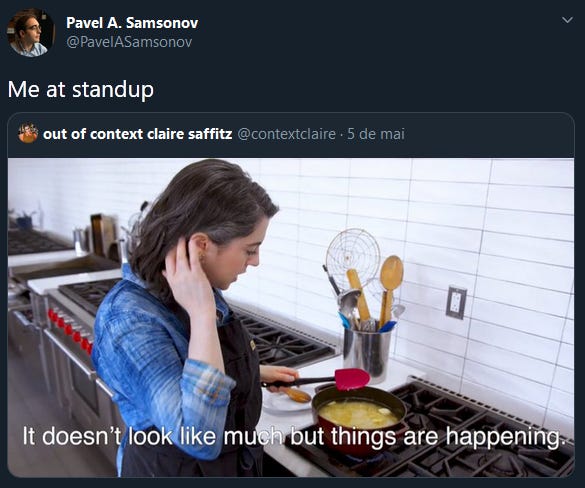The image size is (585, 488).
Task: Click the '5 de mai' timestamp
Action: click(376, 134)
